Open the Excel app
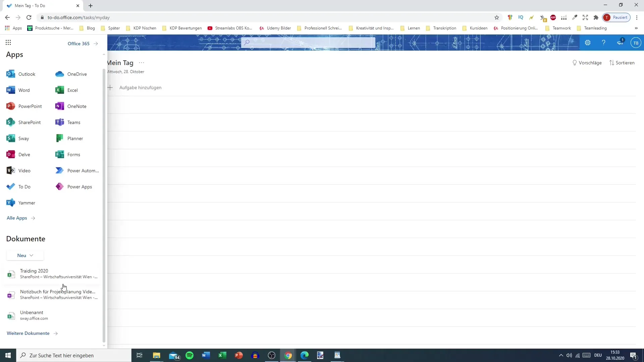 (x=66, y=90)
